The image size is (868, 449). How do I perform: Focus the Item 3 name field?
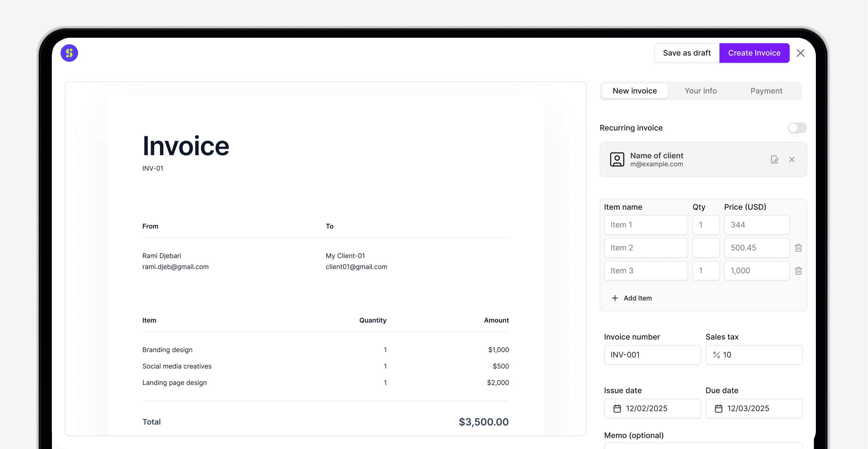click(x=646, y=270)
